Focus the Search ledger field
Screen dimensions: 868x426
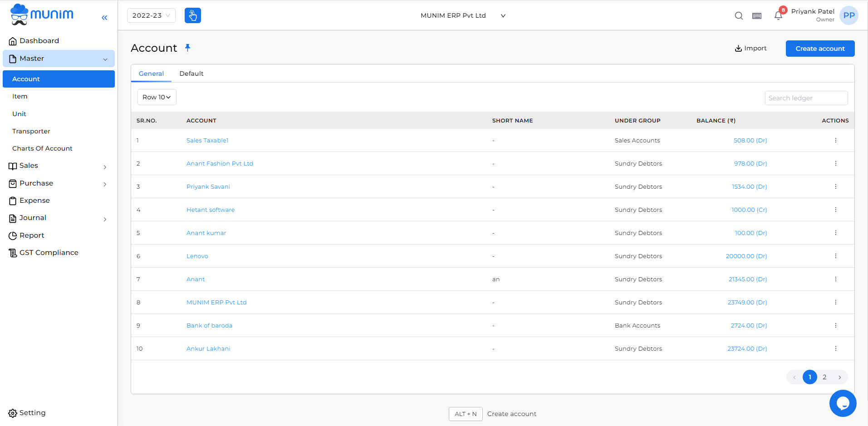806,98
